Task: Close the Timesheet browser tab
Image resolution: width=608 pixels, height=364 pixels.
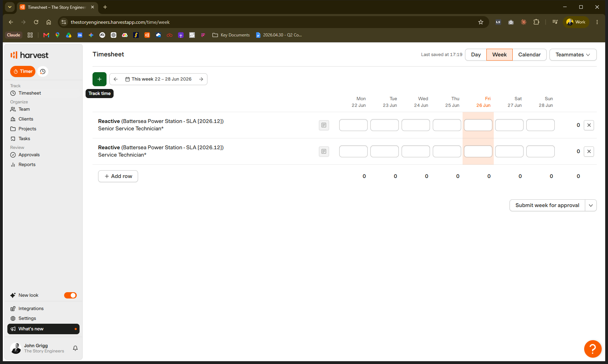Action: click(x=93, y=7)
